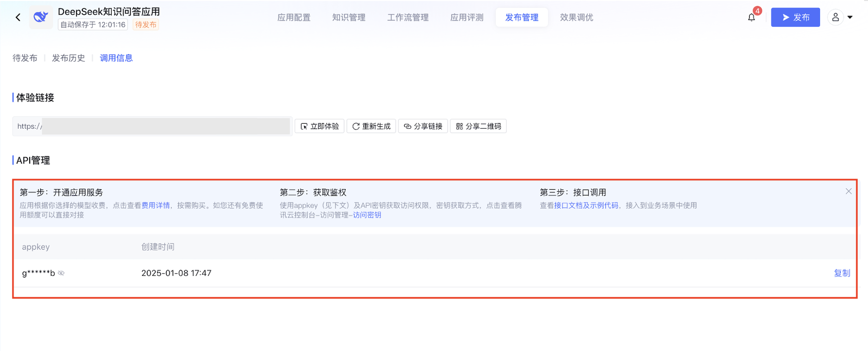
Task: Click the DeepSeek app logo icon
Action: [40, 18]
